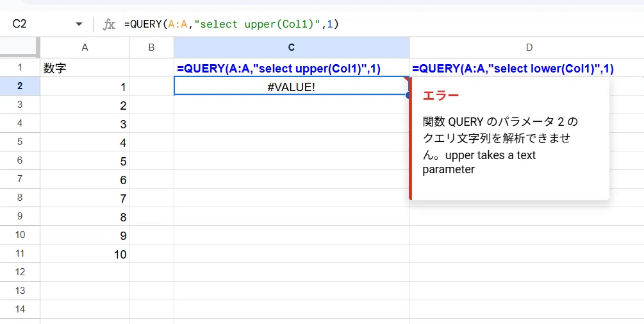This screenshot has width=644, height=324.
Task: Select row 6 header
Action: coord(20,160)
